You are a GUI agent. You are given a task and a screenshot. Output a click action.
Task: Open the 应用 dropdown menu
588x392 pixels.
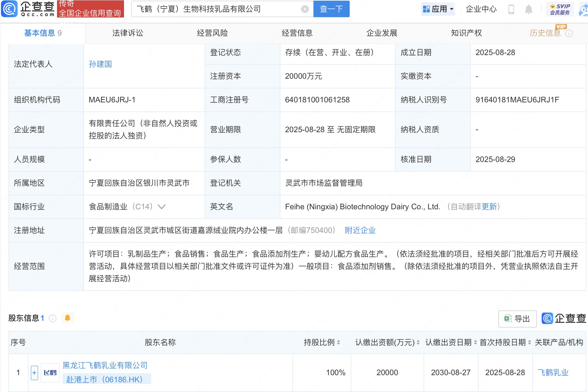click(438, 9)
